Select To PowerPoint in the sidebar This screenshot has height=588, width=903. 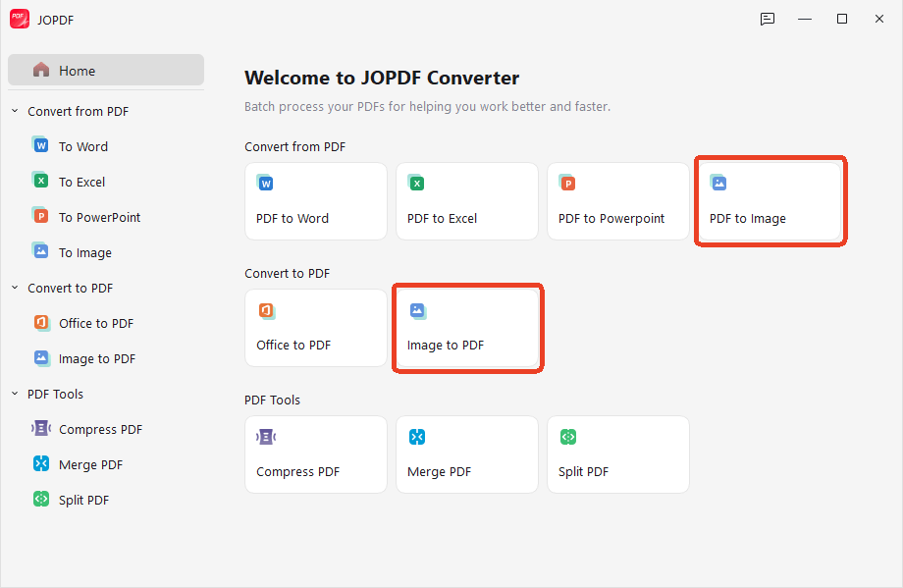tap(100, 217)
